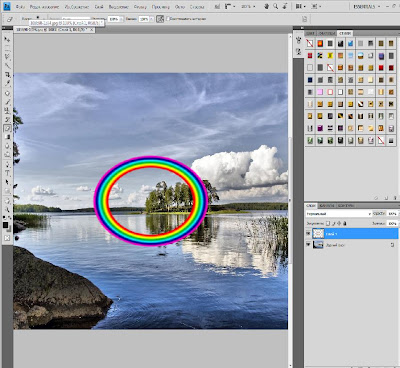Toggle Quick Mask mode in toolbox

click(7, 238)
